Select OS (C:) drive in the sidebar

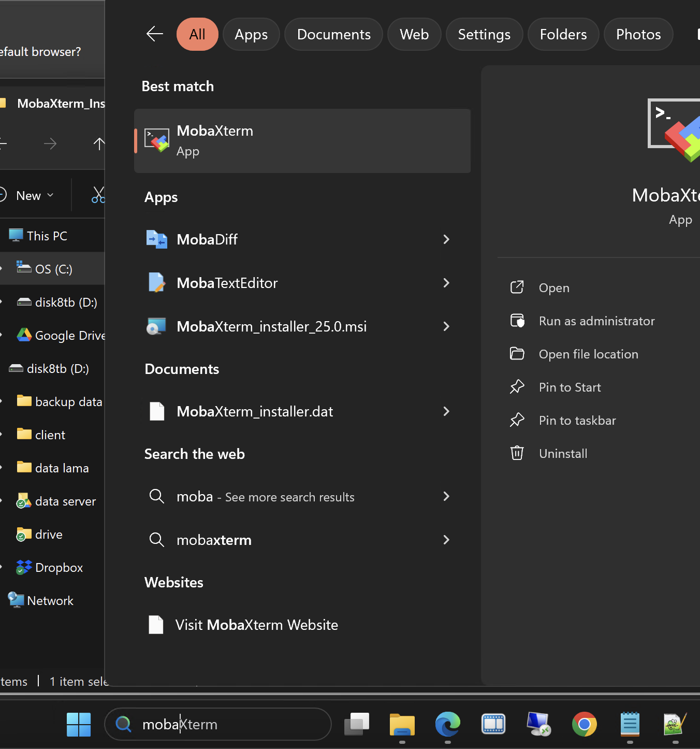point(52,269)
